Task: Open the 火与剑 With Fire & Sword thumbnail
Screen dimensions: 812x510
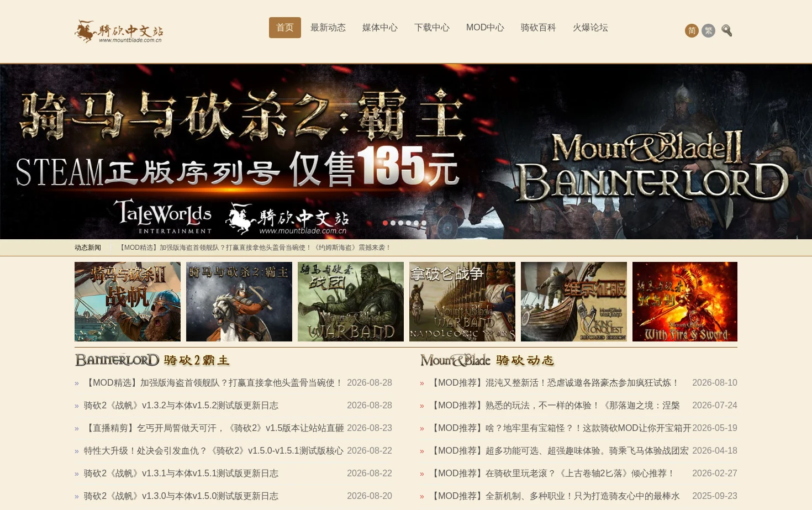Action: (x=685, y=302)
